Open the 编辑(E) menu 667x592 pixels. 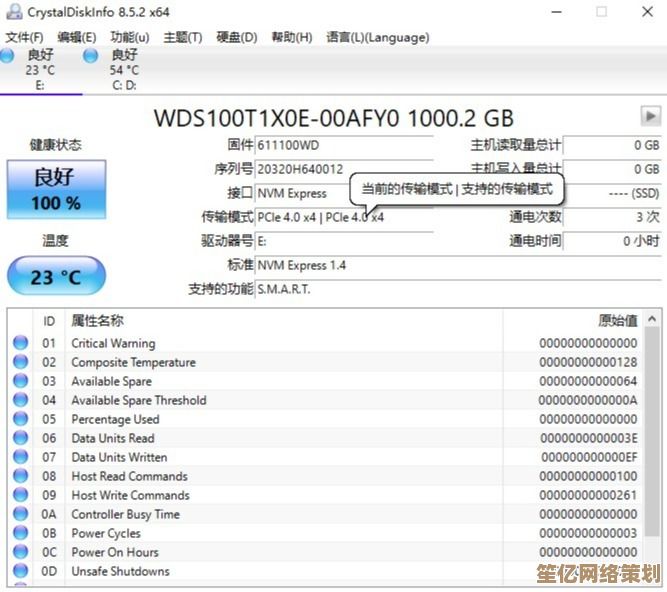pyautogui.click(x=77, y=37)
